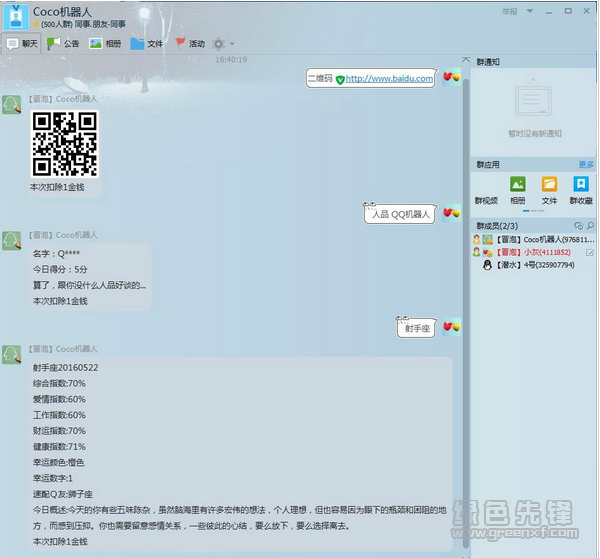The height and width of the screenshot is (558, 600).
Task: Click the 今日得分：5分 line
Action: tap(60, 269)
